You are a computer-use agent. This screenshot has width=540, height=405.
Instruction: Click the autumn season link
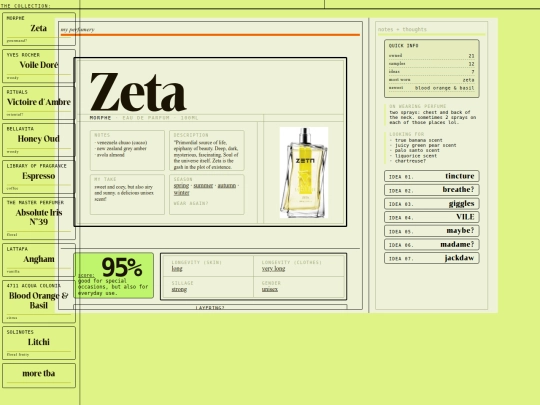click(x=227, y=186)
